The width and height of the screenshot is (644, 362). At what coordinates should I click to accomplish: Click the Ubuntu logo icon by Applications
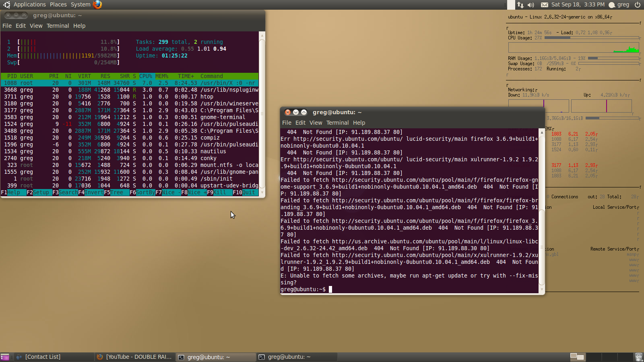(6, 5)
